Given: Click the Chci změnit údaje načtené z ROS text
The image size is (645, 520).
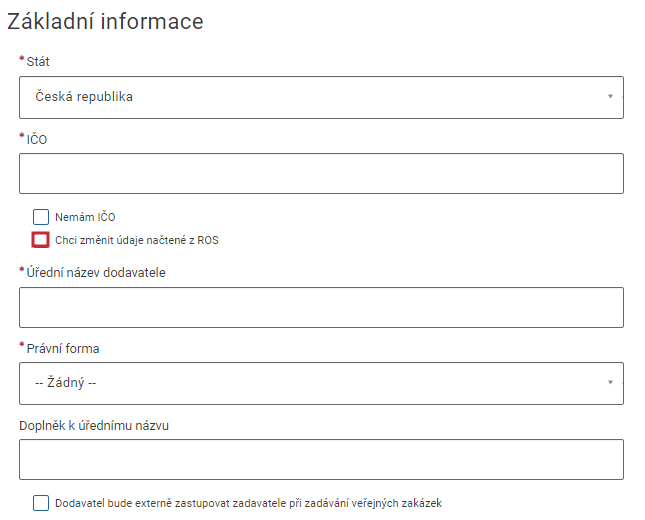Looking at the screenshot, I should coord(137,240).
